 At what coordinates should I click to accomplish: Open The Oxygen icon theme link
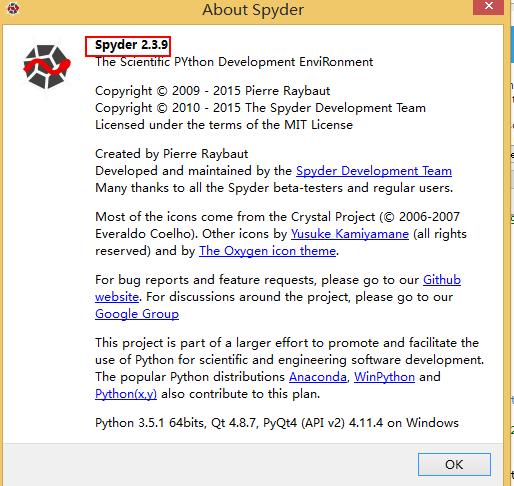267,251
